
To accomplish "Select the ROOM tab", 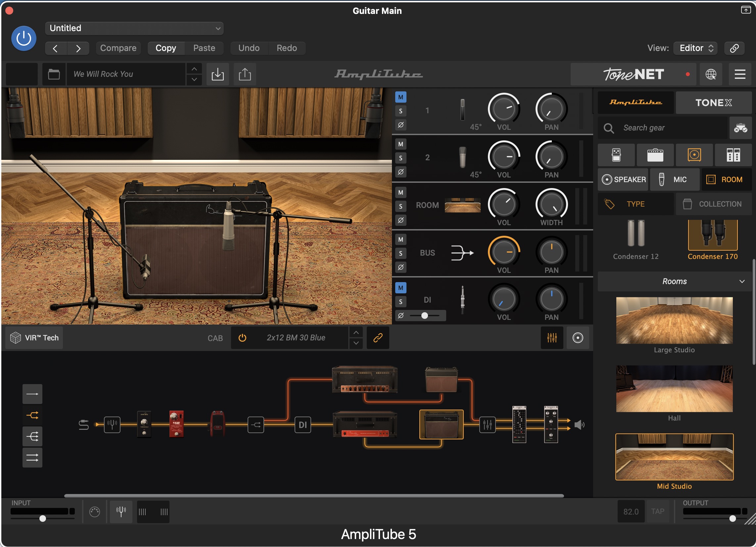I will 727,179.
